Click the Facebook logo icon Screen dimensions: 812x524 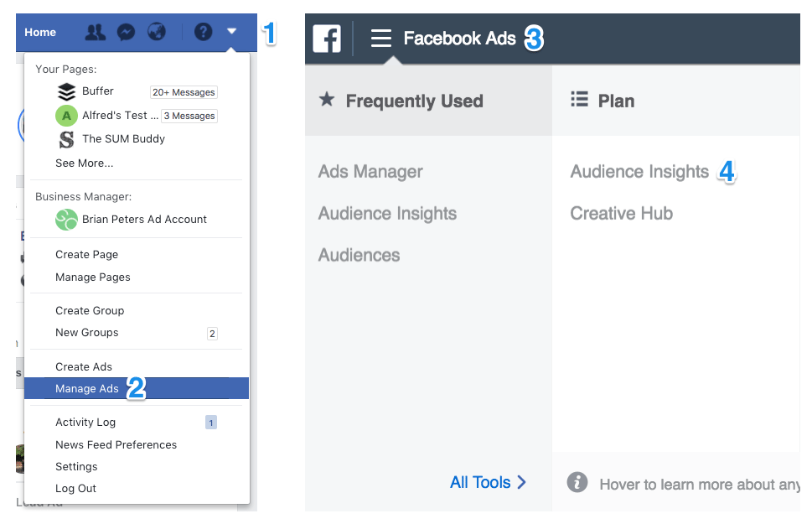click(326, 38)
